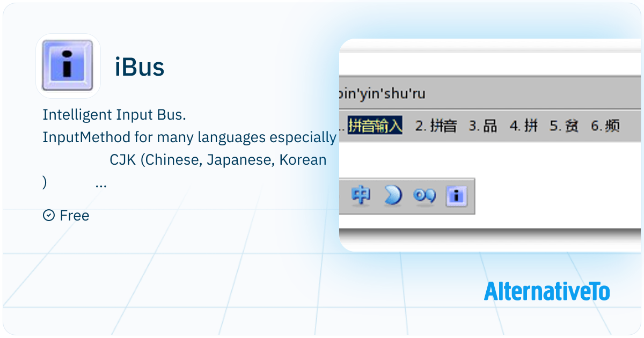The height and width of the screenshot is (338, 644).
Task: Choose candidate 4. 拼
Action: tap(523, 126)
